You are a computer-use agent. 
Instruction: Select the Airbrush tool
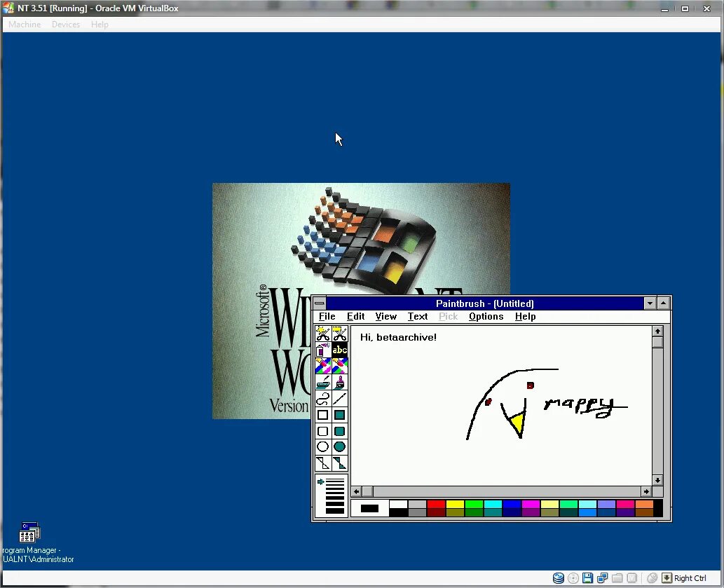point(322,350)
